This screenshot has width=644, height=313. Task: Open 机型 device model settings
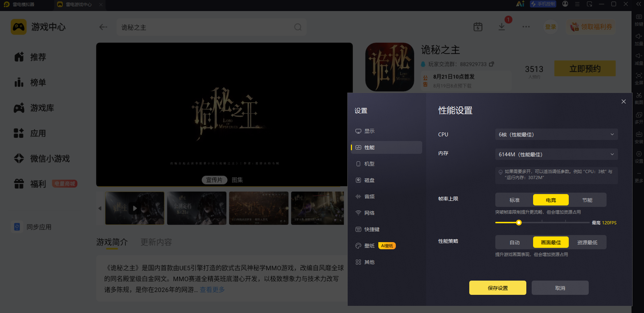[x=387, y=164]
